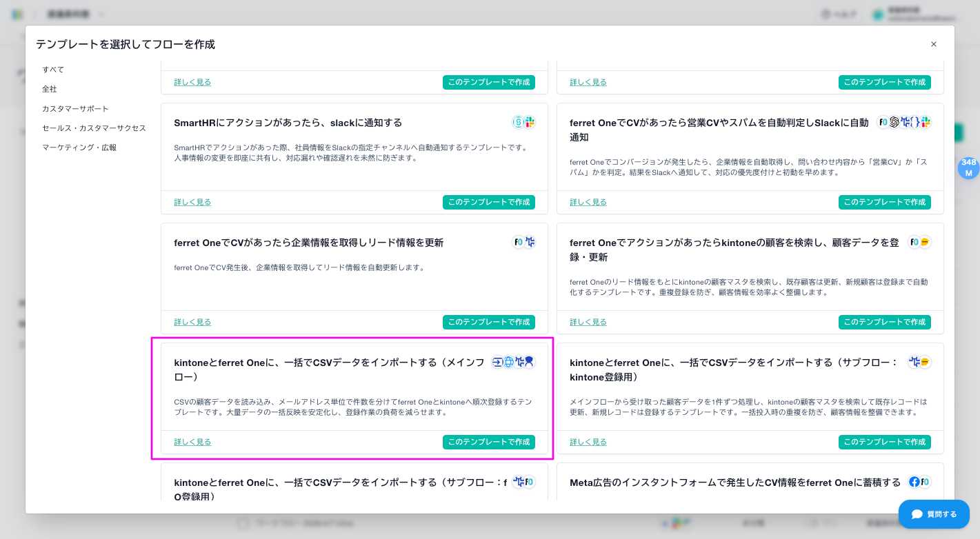Filter by セールス・カスタマーサクセス category

pyautogui.click(x=94, y=128)
